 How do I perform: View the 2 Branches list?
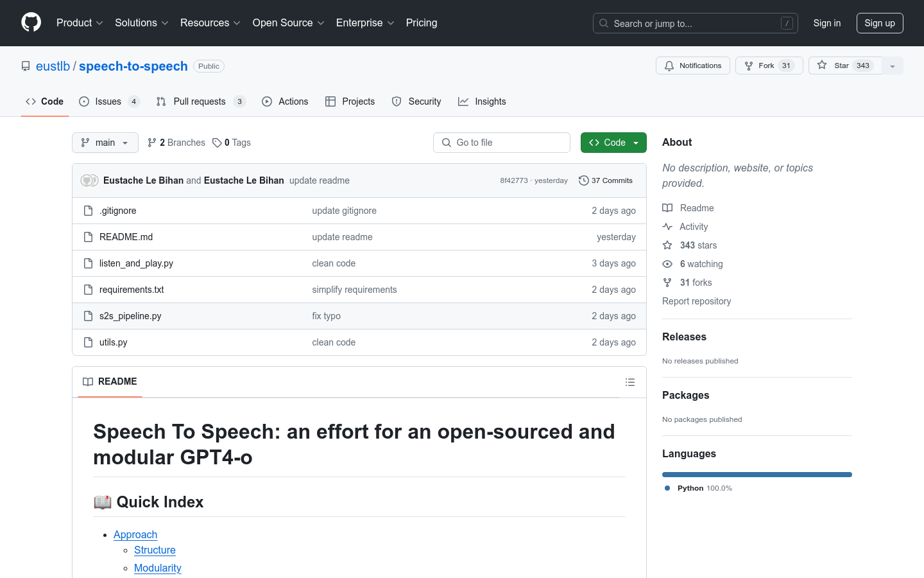click(x=176, y=143)
